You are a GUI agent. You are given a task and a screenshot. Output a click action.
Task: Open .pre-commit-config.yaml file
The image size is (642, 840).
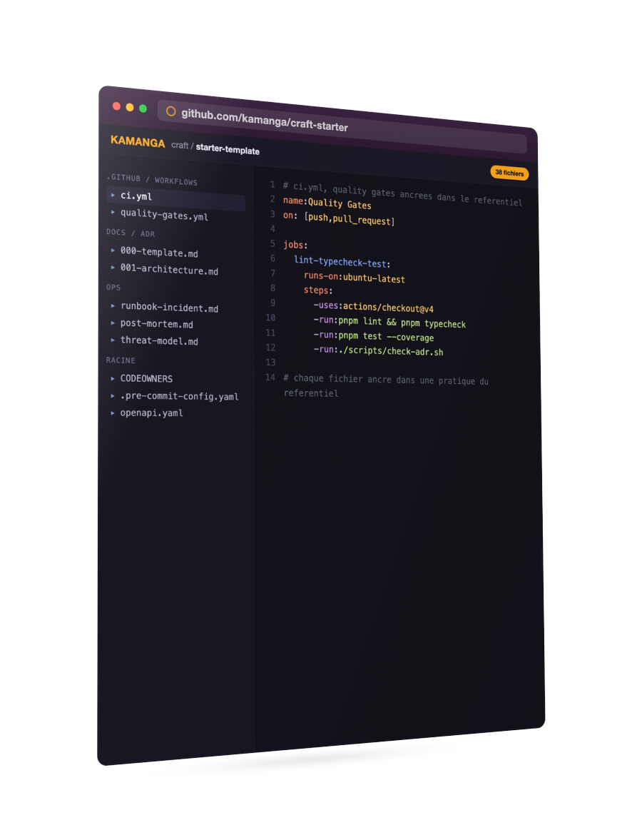tap(179, 396)
